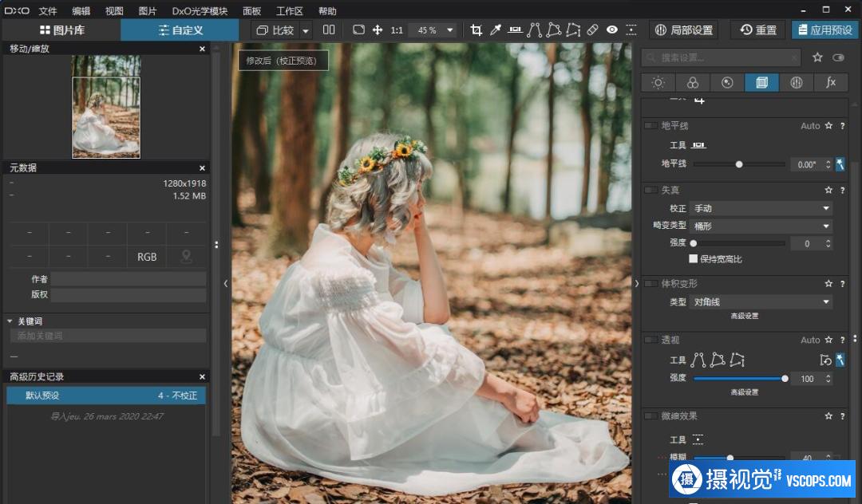Open the 编辑 menu
This screenshot has height=504, width=862.
pyautogui.click(x=81, y=11)
